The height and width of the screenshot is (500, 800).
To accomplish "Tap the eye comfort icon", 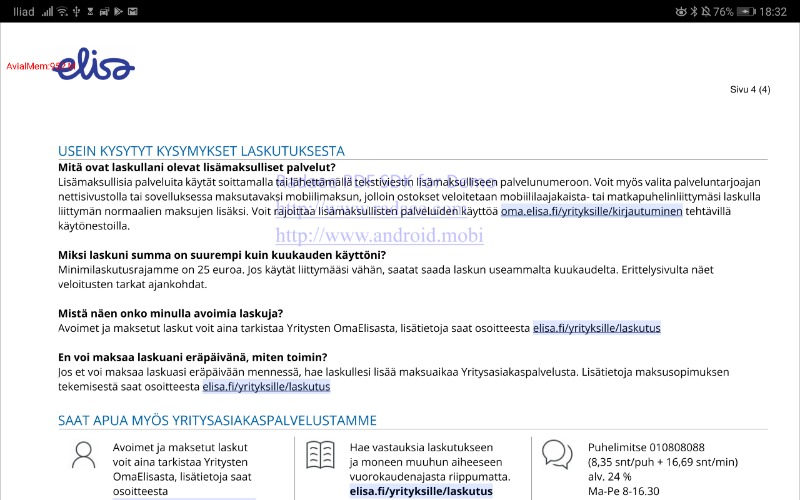I will point(681,11).
